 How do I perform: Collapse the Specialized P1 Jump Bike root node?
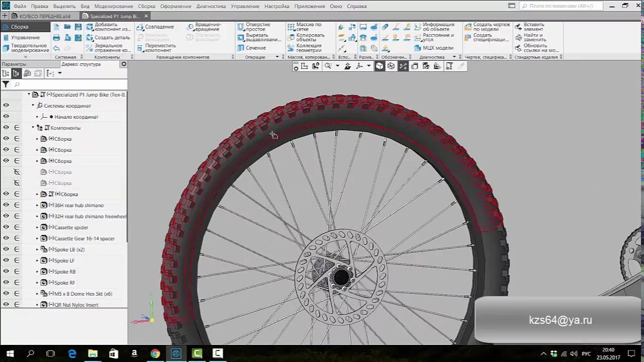[x=29, y=95]
